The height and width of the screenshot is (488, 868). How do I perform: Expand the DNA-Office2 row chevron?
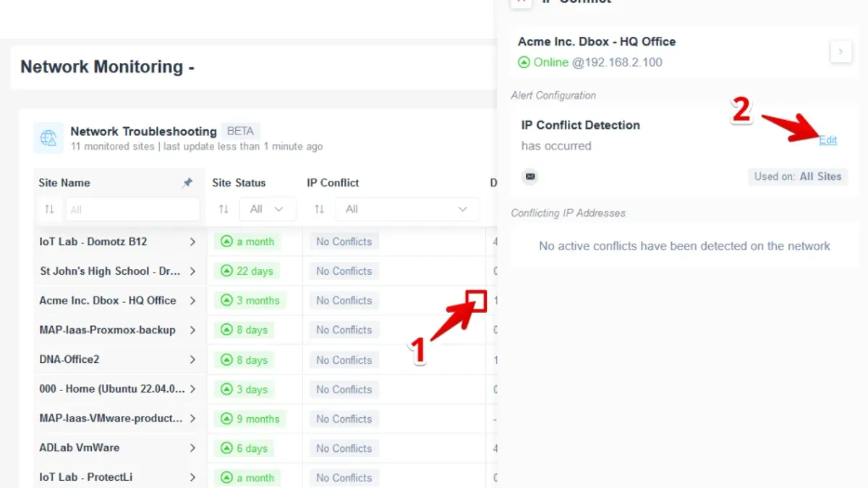(192, 359)
